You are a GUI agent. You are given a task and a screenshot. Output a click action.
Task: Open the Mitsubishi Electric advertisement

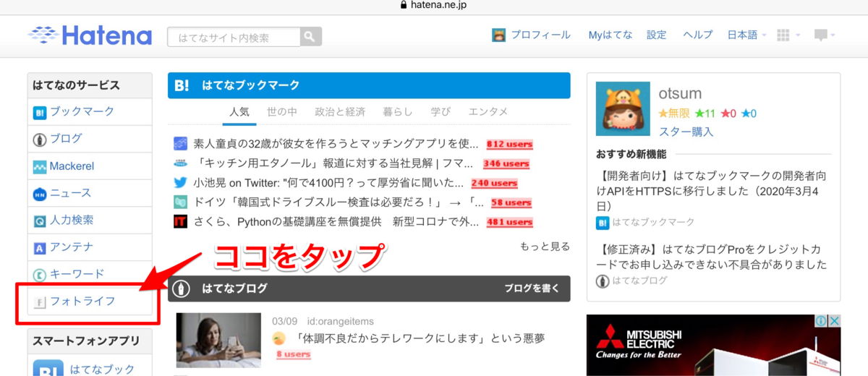click(x=714, y=345)
